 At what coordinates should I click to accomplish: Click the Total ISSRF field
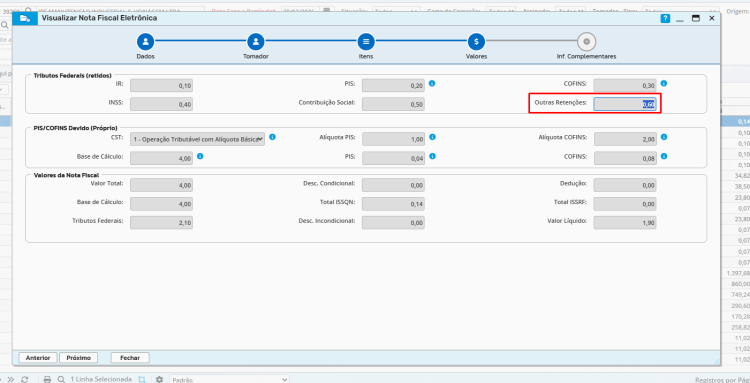[x=625, y=204]
